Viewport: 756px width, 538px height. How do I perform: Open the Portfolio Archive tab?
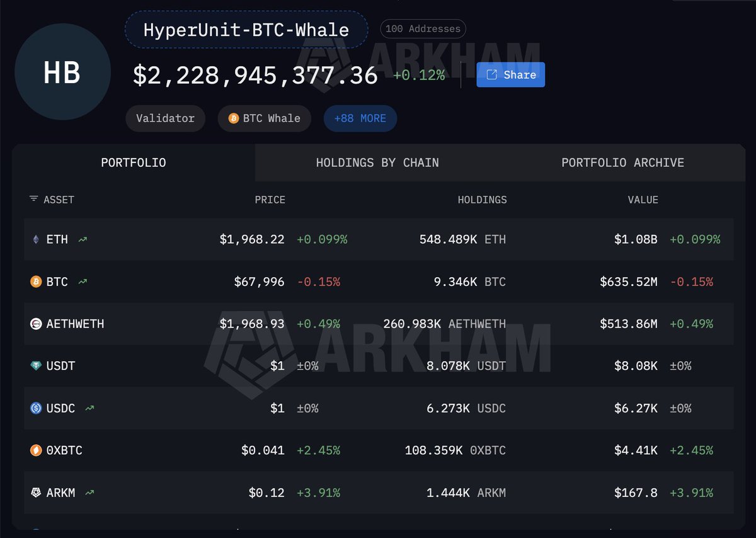click(x=622, y=163)
